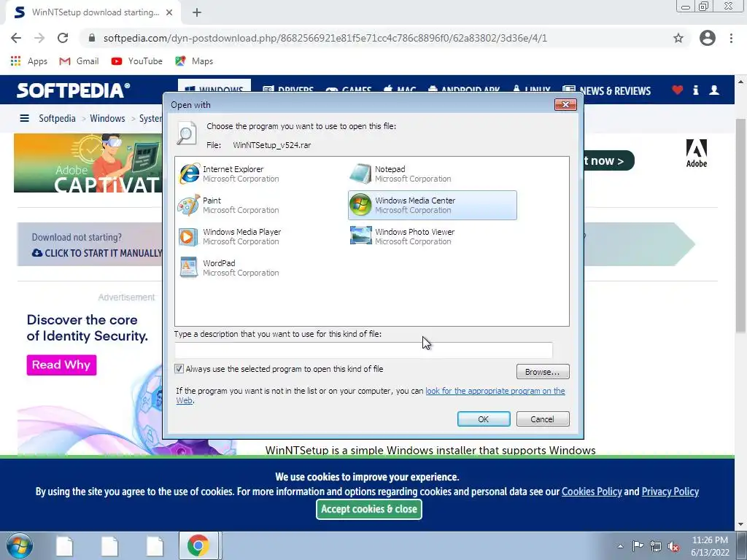Open Maps bookmark
The height and width of the screenshot is (560, 747).
click(194, 61)
